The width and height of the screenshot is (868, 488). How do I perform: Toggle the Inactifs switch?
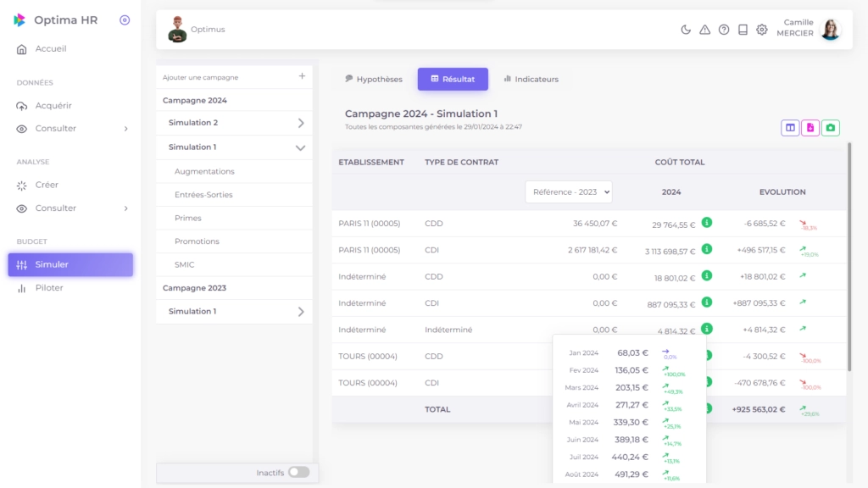tap(298, 472)
